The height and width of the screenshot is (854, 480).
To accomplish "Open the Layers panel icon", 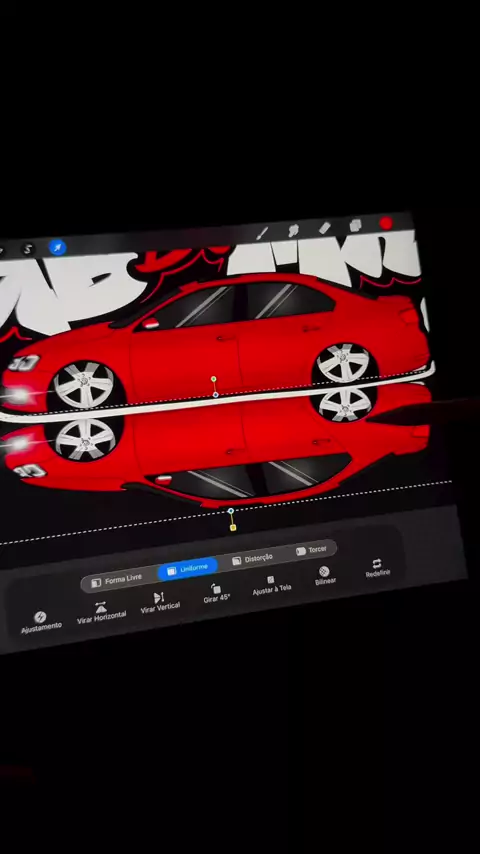I will point(355,225).
